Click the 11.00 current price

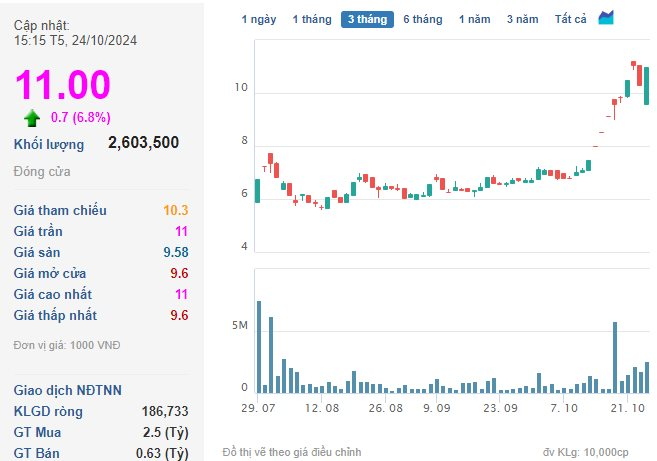coord(62,85)
